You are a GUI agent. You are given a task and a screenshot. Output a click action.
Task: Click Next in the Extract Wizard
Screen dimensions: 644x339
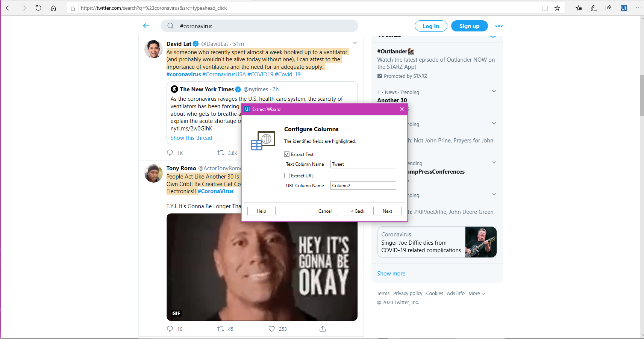tap(387, 211)
